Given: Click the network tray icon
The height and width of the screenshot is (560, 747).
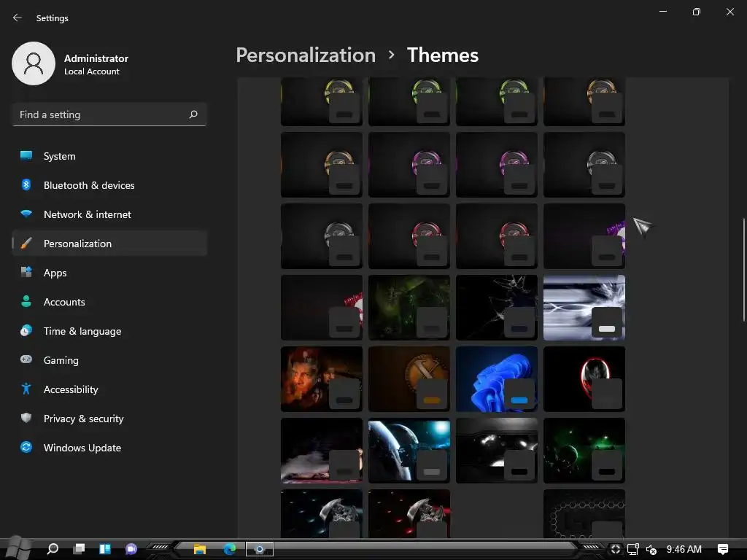Looking at the screenshot, I should [x=633, y=549].
